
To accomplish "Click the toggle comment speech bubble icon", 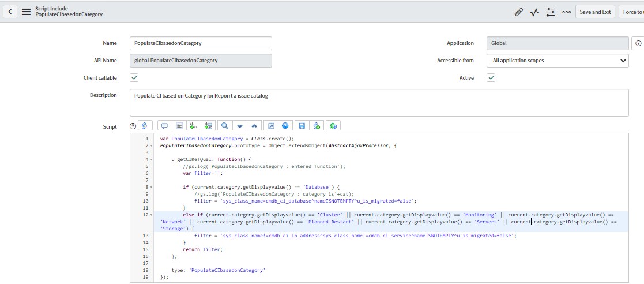I will (x=165, y=126).
